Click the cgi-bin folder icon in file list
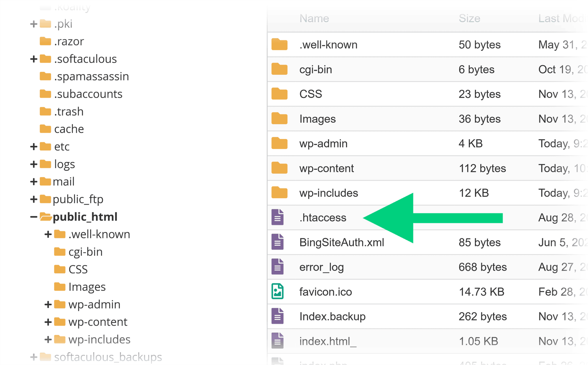 pos(279,69)
